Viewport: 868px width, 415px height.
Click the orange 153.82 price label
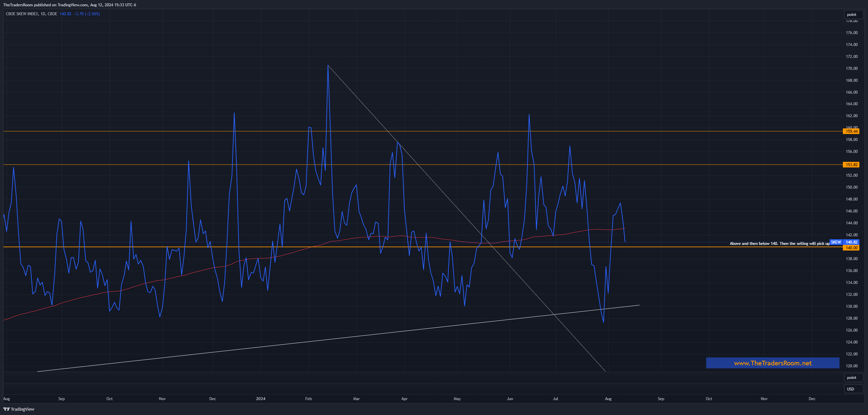click(x=851, y=165)
